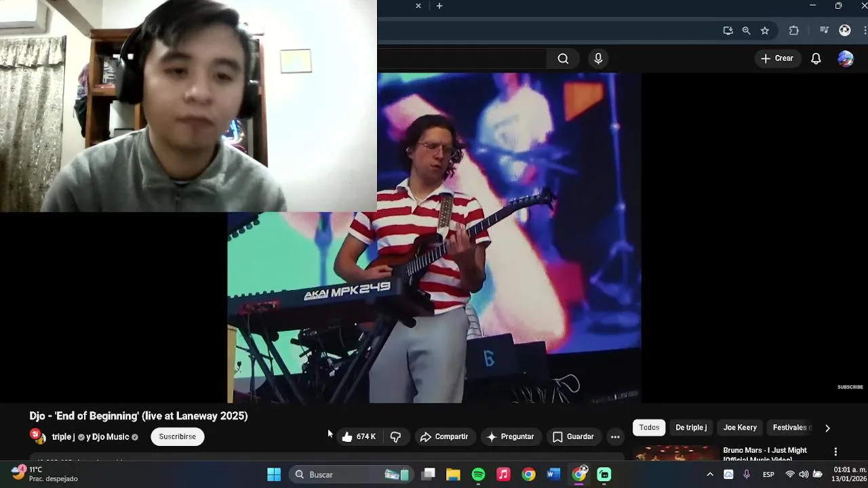This screenshot has height=488, width=868.
Task: Open the Windows Start menu
Action: click(x=274, y=474)
